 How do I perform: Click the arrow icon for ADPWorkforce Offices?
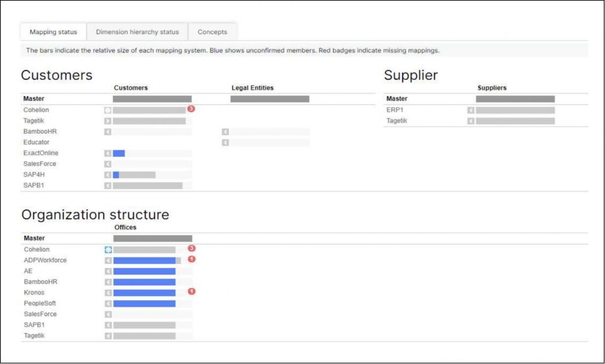click(108, 261)
